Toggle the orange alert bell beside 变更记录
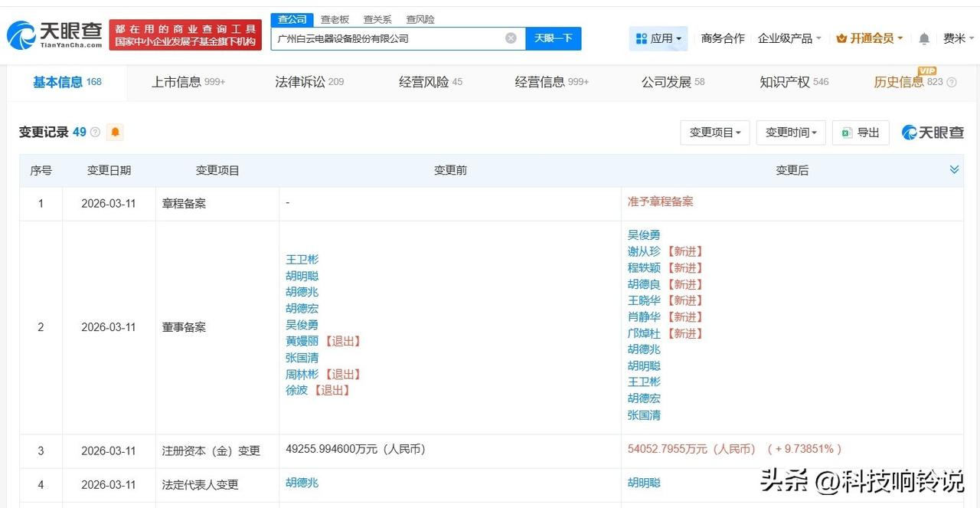The height and width of the screenshot is (508, 980). click(114, 132)
